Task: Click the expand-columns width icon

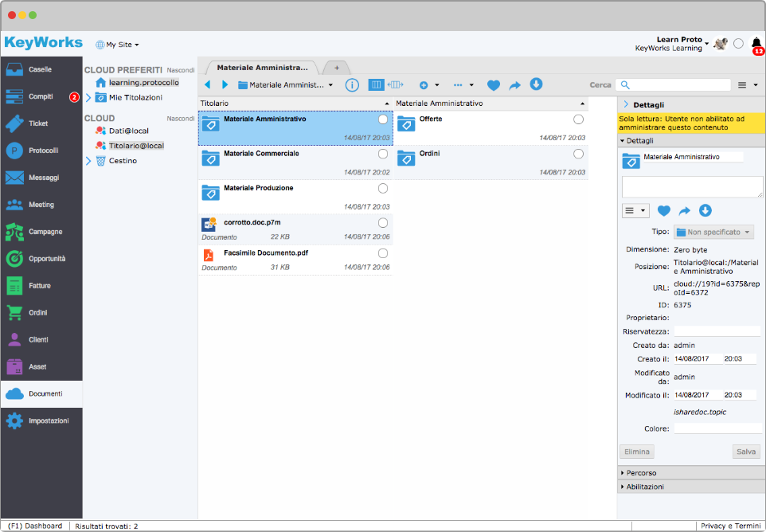Action: pyautogui.click(x=395, y=85)
